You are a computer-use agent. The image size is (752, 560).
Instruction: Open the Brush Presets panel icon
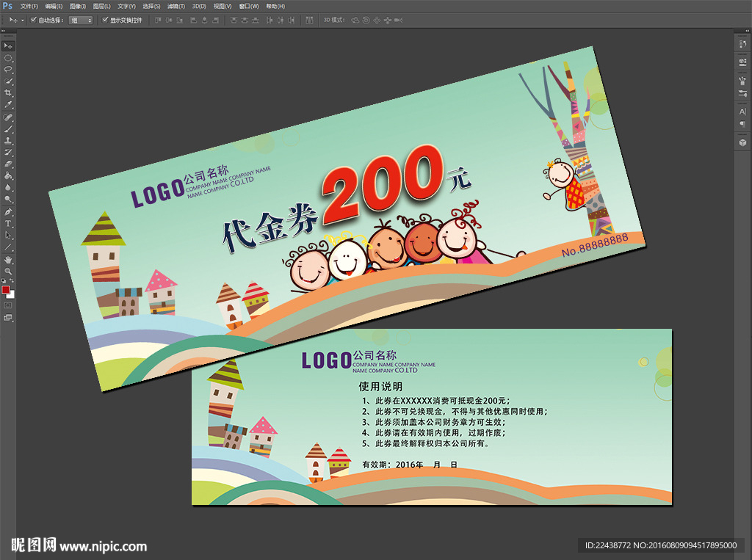(742, 81)
